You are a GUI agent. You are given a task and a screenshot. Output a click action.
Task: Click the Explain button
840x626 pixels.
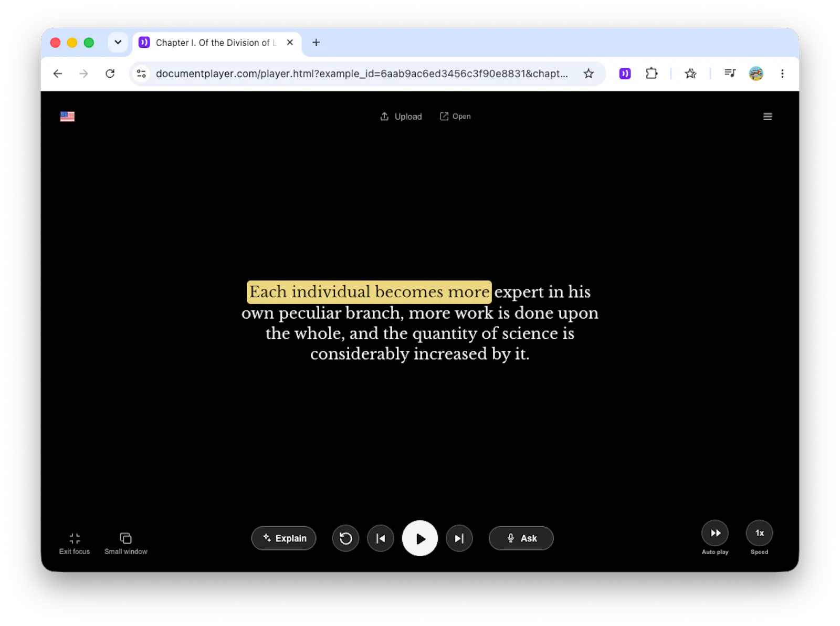click(x=284, y=538)
